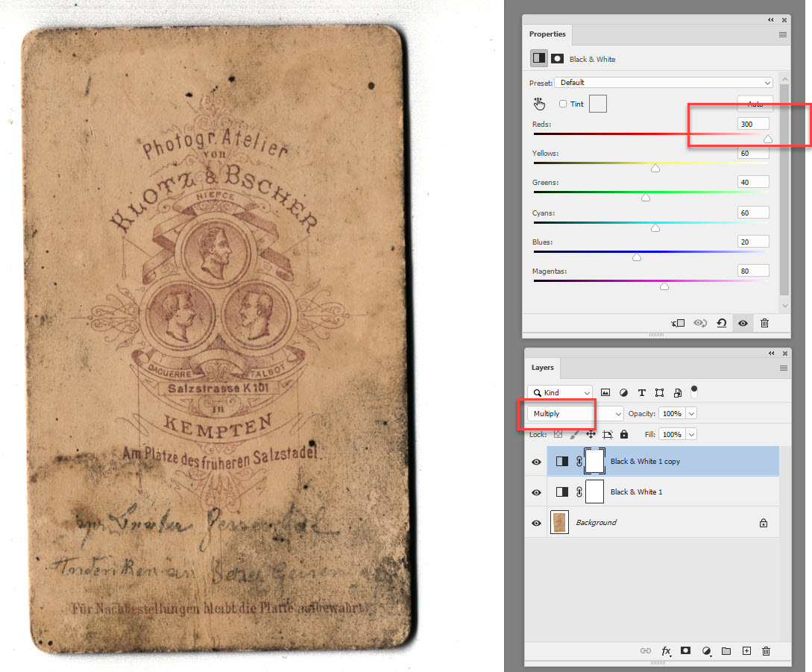Click the new adjustment layer icon
Screen dimensions: 812x672
(x=705, y=650)
